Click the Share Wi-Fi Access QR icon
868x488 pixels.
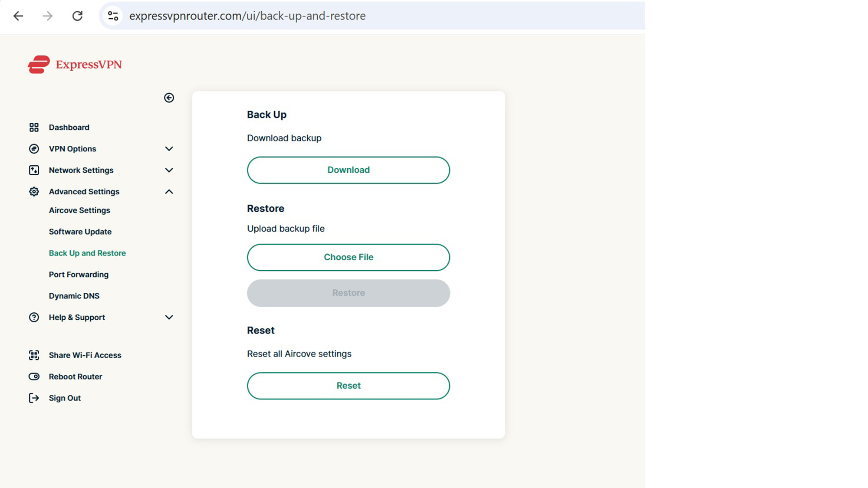tap(34, 355)
